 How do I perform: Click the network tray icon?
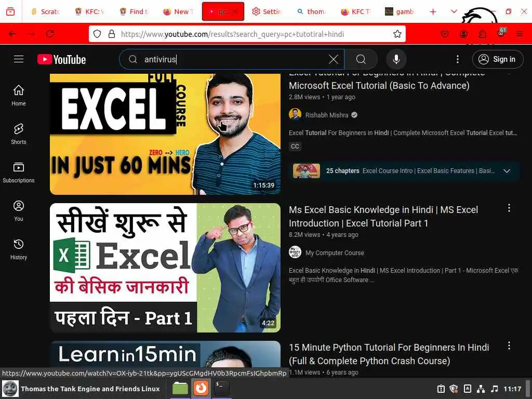point(481,389)
